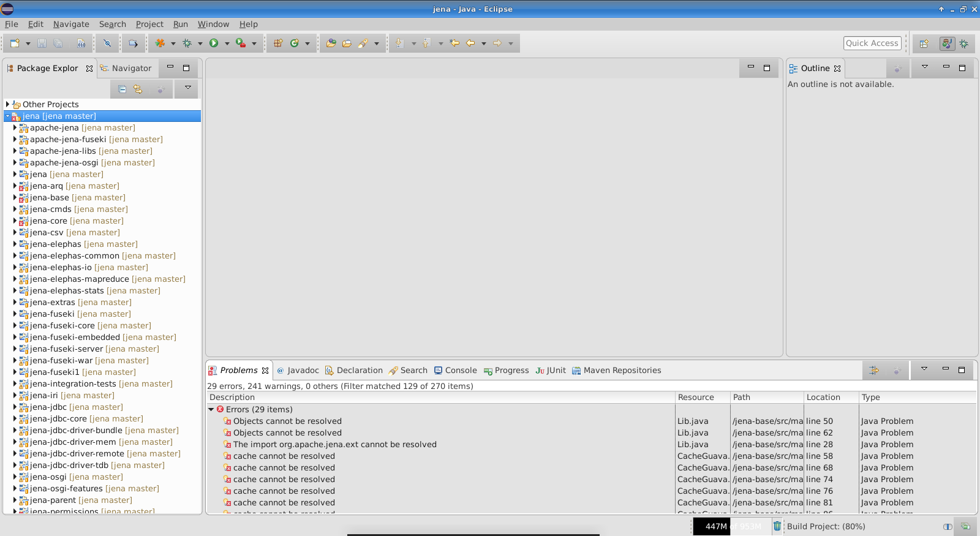Screen dimensions: 980x536
Task: Expand the jena-arq project node
Action: pos(15,186)
